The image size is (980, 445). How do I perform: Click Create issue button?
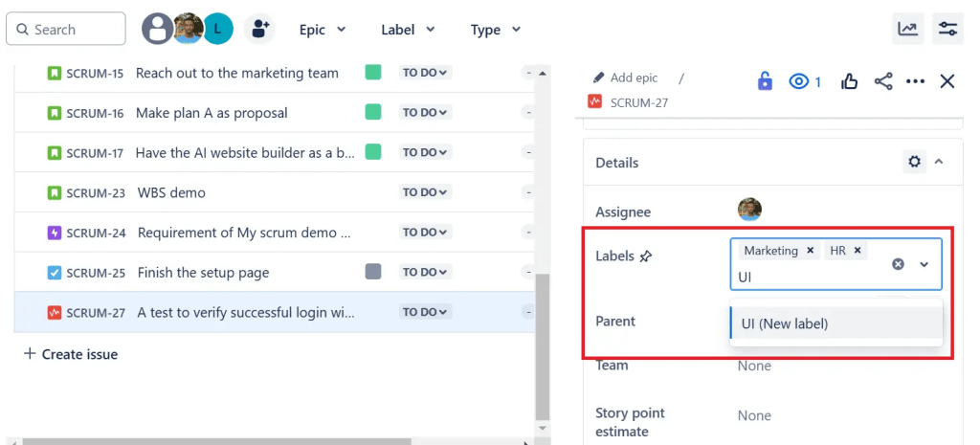pyautogui.click(x=71, y=354)
